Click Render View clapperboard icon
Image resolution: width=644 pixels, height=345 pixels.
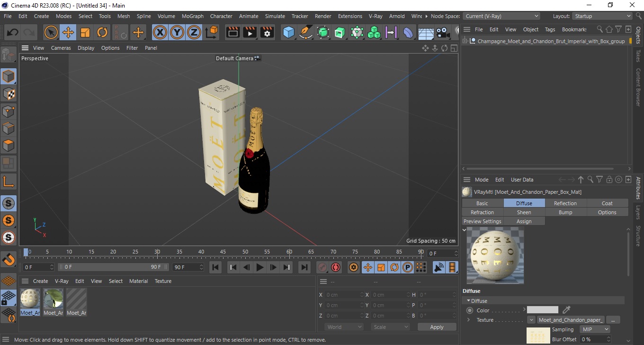tap(233, 33)
